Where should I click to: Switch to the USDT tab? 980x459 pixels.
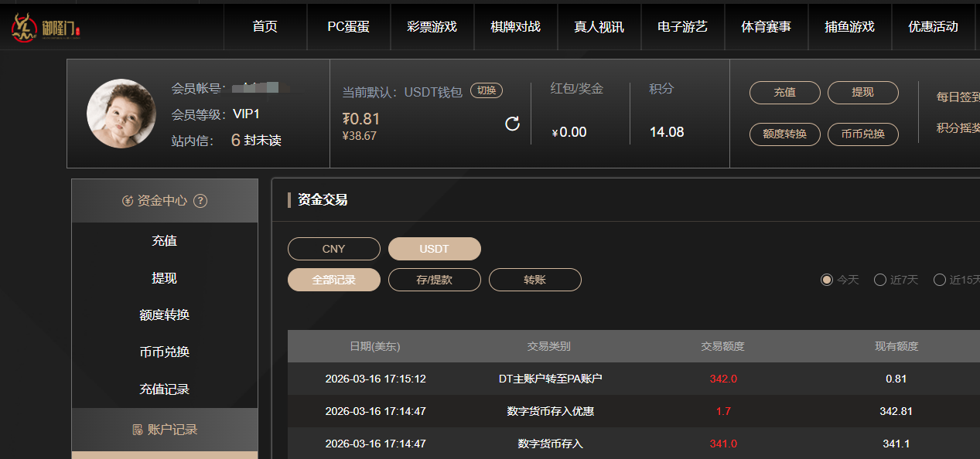(x=434, y=248)
